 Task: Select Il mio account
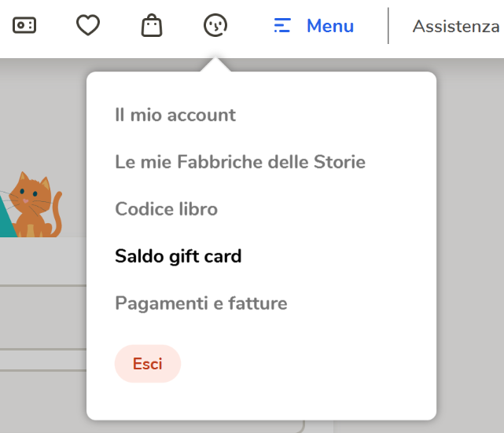pyautogui.click(x=175, y=115)
